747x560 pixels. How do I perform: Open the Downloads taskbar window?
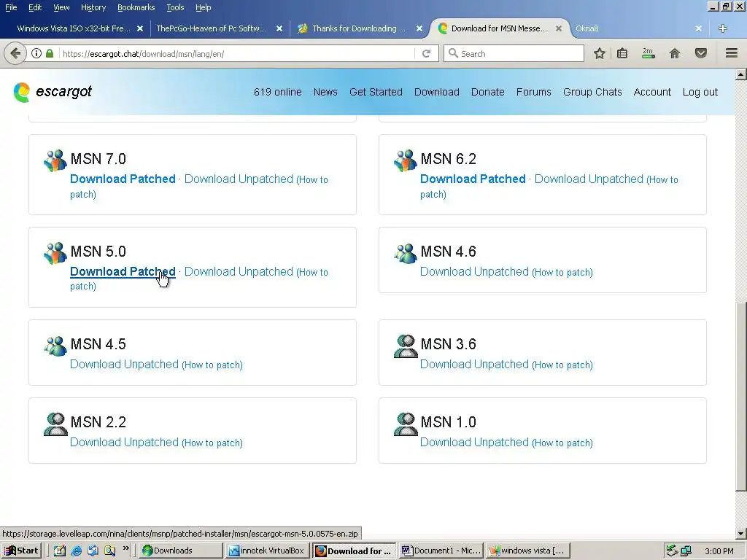pyautogui.click(x=180, y=551)
